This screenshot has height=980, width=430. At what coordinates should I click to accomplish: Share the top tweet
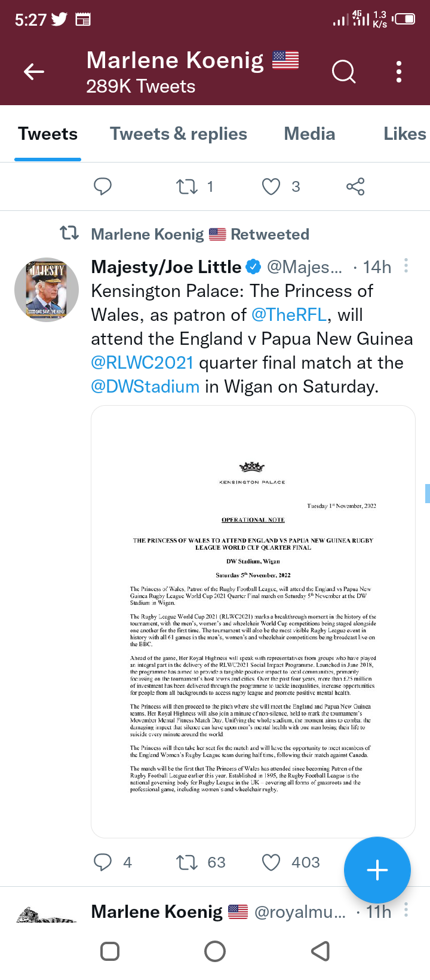(x=355, y=186)
